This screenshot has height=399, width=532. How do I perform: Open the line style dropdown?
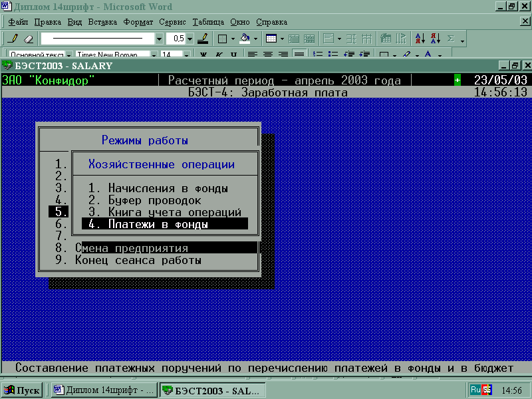(159, 39)
